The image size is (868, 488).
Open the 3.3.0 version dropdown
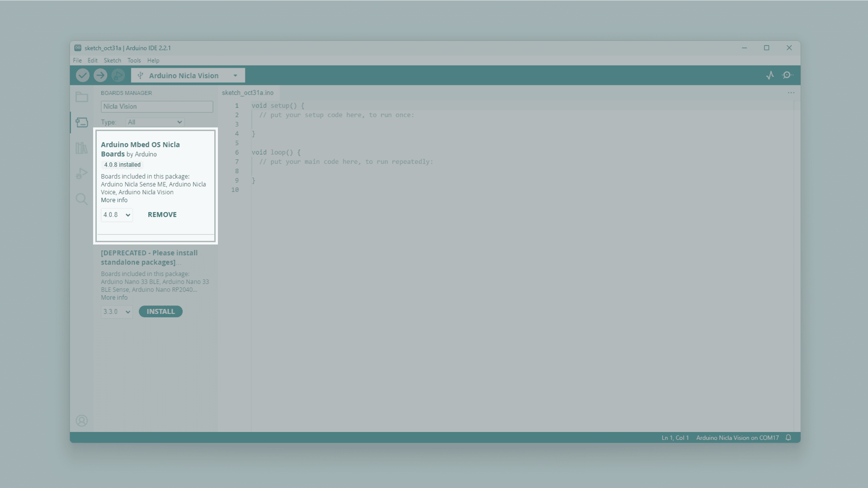pos(117,311)
